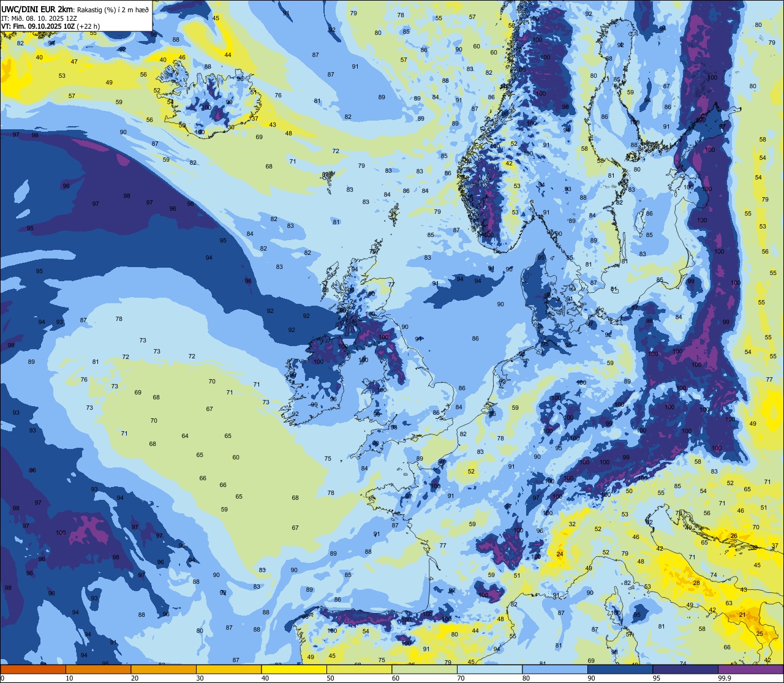
Task: Click the 60–70% pale green legend swatch
Action: [x=424, y=669]
